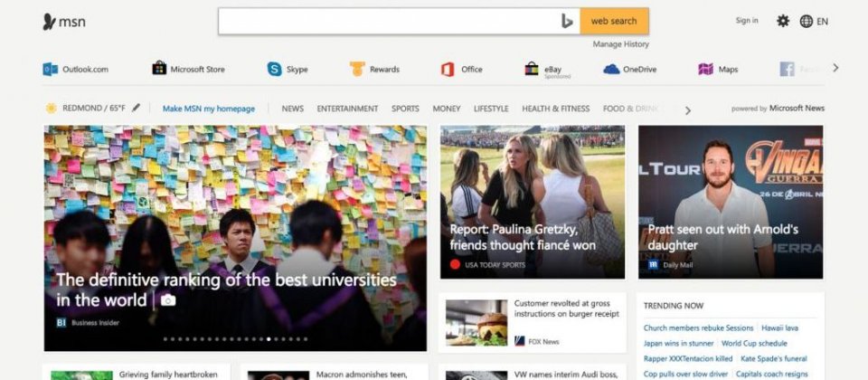Open trending topic Japan wins in stunner
The height and width of the screenshot is (380, 868).
[679, 344]
